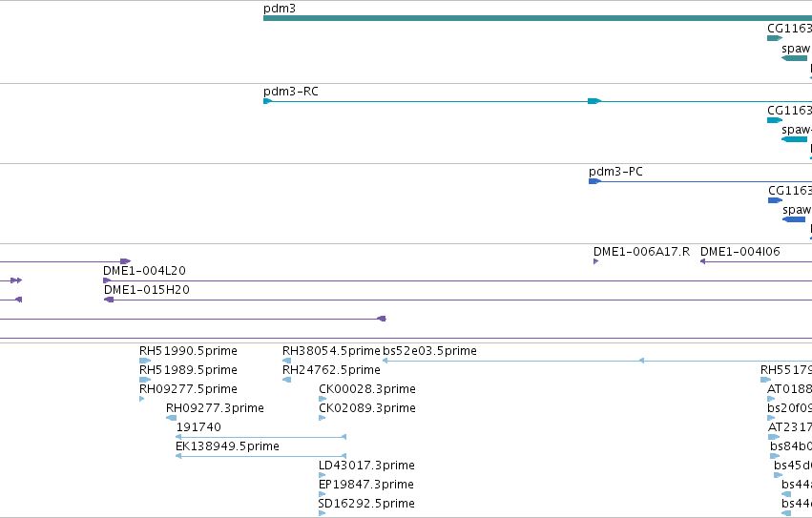Click the CK00028.3prime glyph
This screenshot has height=518, width=812.
tap(323, 399)
